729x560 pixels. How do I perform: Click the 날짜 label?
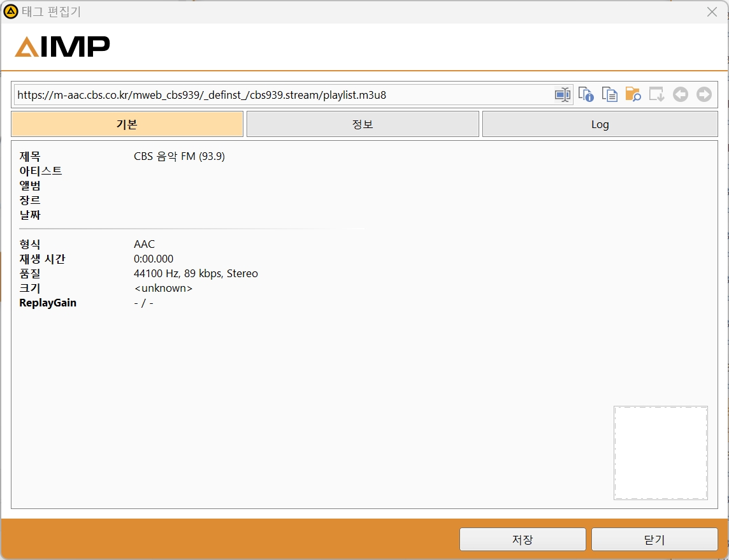click(x=30, y=215)
